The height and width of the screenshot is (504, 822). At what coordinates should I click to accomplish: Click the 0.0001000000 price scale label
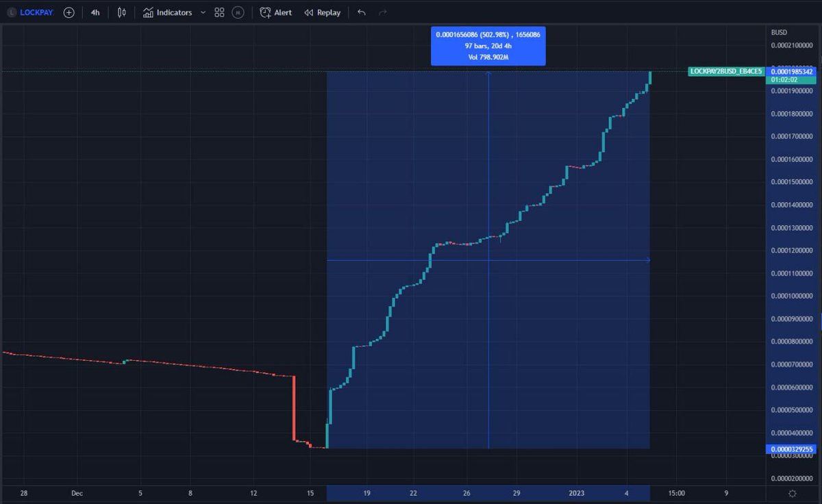[x=793, y=297]
